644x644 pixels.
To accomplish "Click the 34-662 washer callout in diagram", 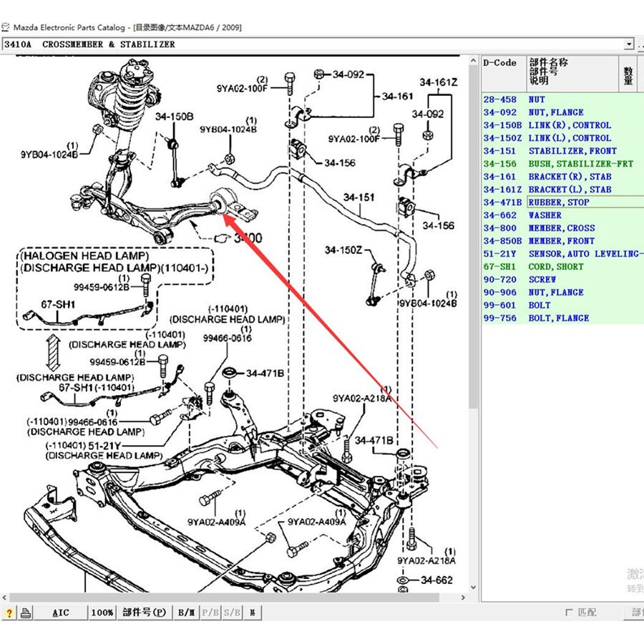I will [x=436, y=580].
